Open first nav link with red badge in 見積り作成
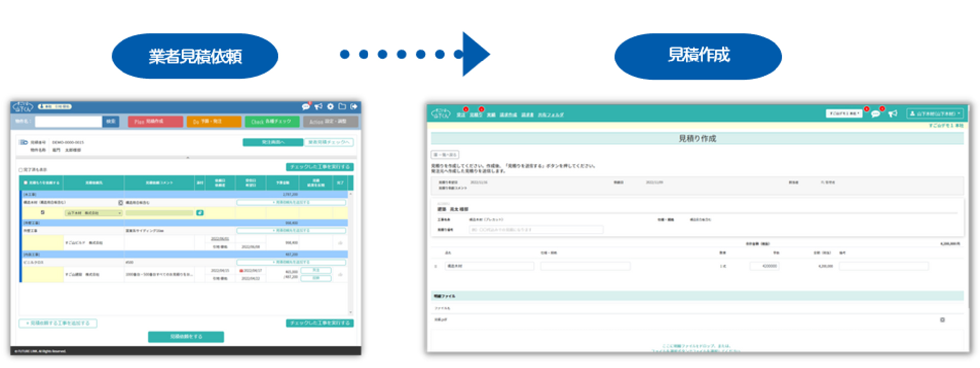980x368 pixels. 461,114
